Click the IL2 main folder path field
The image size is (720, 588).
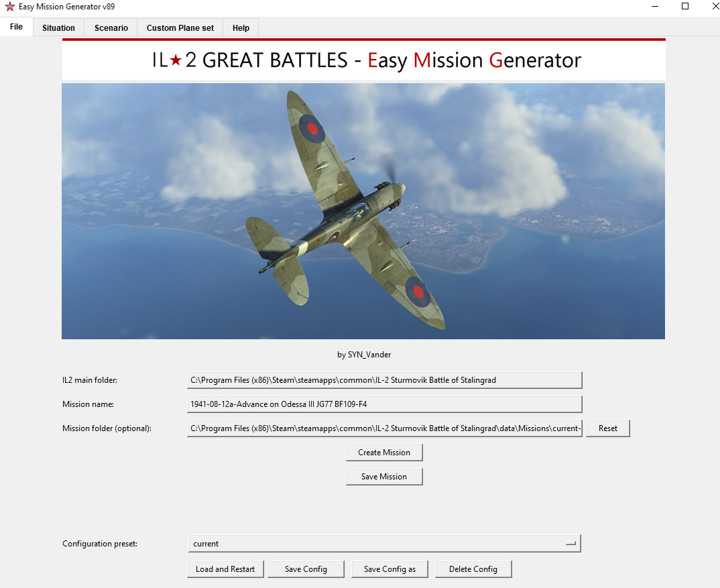pyautogui.click(x=384, y=380)
